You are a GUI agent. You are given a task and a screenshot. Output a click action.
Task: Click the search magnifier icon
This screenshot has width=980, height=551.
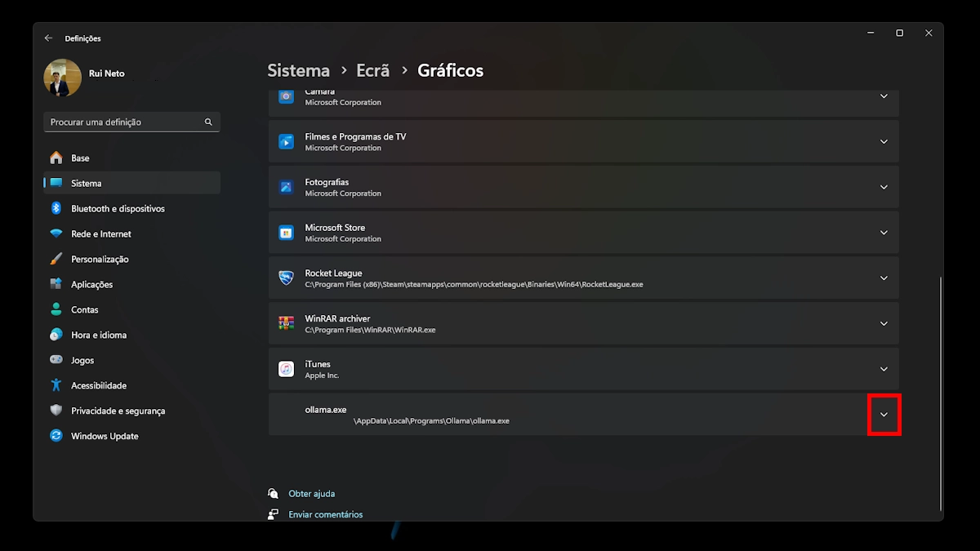[208, 122]
